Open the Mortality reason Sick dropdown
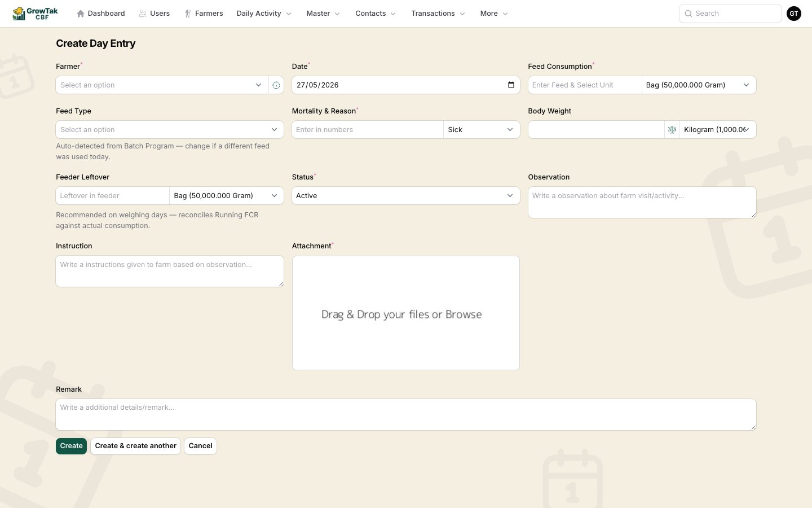Image resolution: width=812 pixels, height=508 pixels. [482, 130]
